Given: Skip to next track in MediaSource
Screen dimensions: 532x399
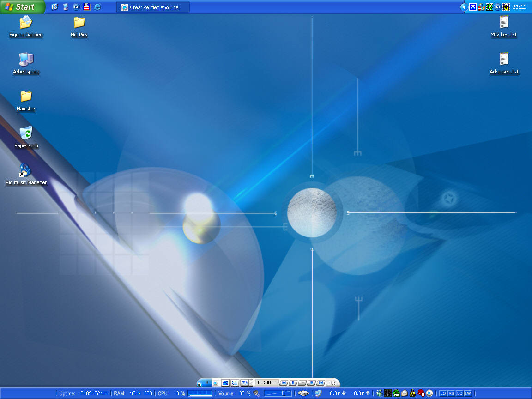Looking at the screenshot, I should click(x=320, y=383).
